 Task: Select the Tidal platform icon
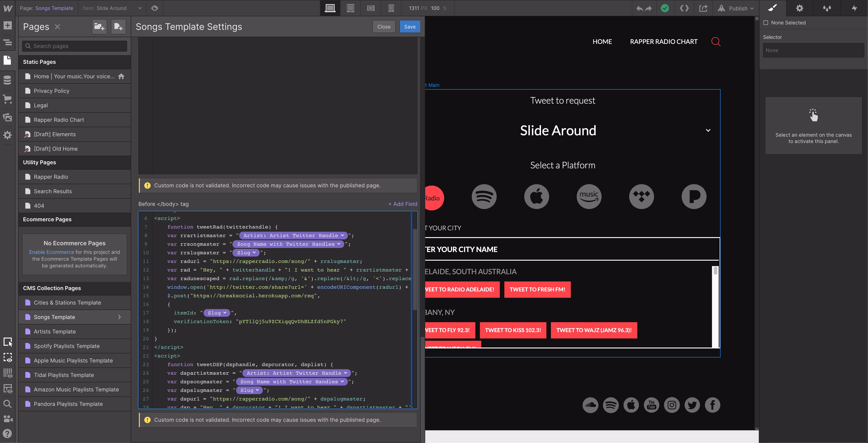pyautogui.click(x=642, y=197)
